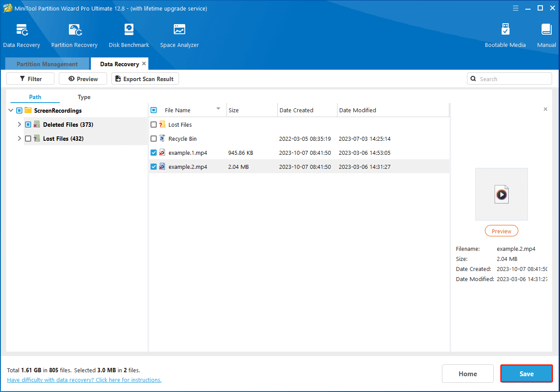This screenshot has height=392, width=560.
Task: Sort by the Date Created column header
Action: tap(307, 110)
